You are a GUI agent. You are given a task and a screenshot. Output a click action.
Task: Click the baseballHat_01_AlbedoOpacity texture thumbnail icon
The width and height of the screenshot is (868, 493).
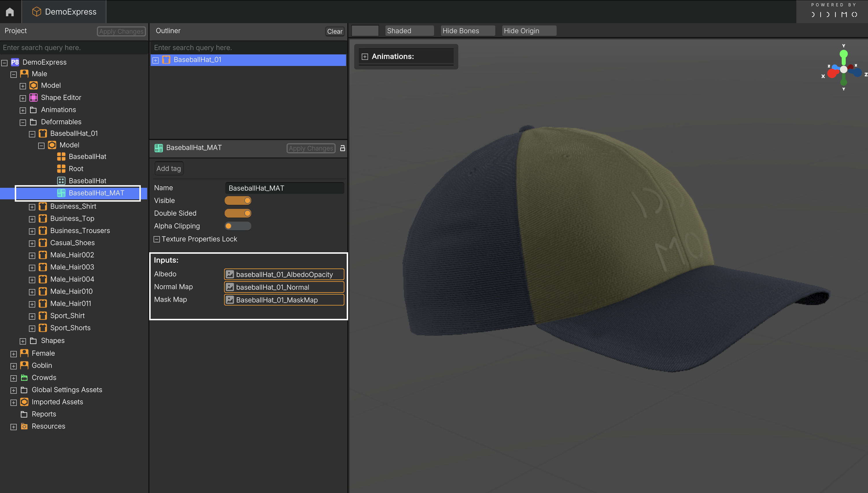[x=230, y=274]
